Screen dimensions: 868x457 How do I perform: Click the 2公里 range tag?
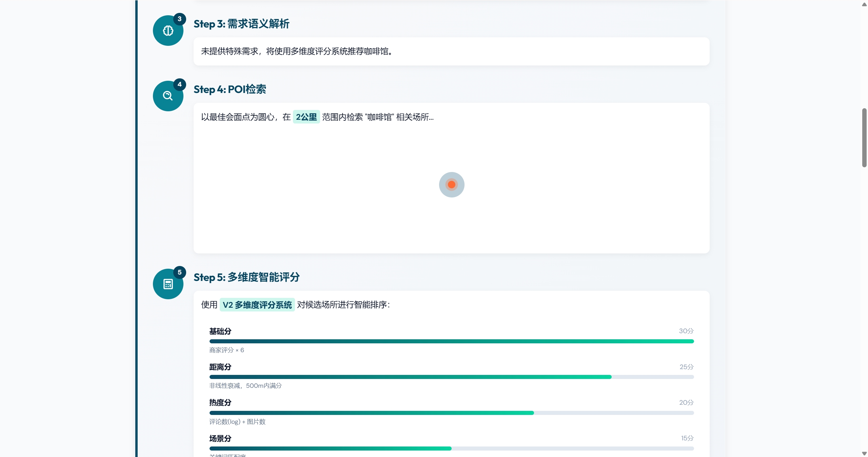306,117
